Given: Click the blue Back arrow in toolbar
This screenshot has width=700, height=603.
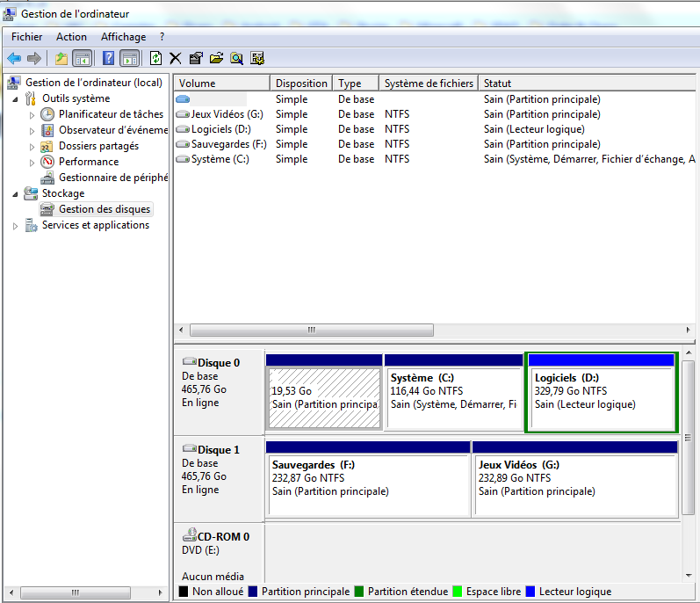Looking at the screenshot, I should coord(14,59).
